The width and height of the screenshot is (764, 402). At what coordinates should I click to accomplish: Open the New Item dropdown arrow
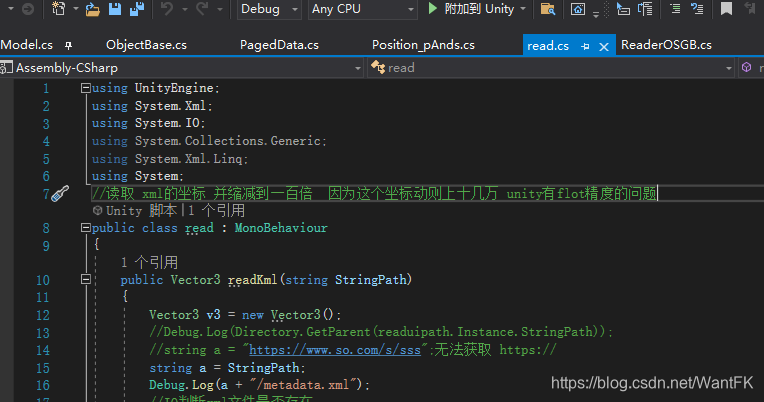pyautogui.click(x=76, y=9)
